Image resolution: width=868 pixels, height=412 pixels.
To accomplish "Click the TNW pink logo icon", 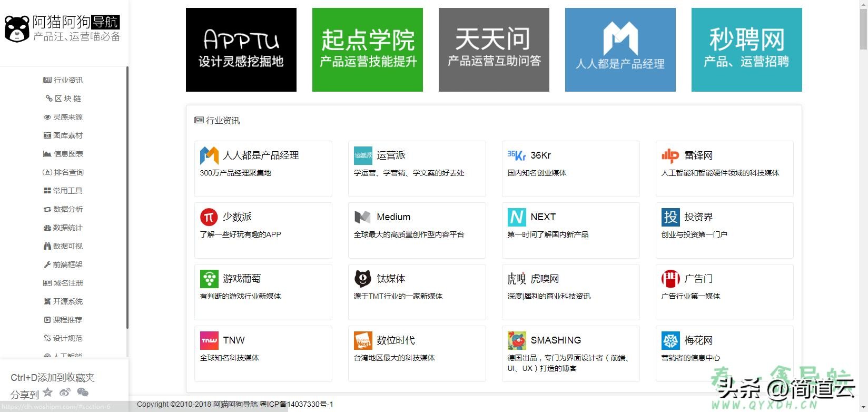I will point(209,340).
